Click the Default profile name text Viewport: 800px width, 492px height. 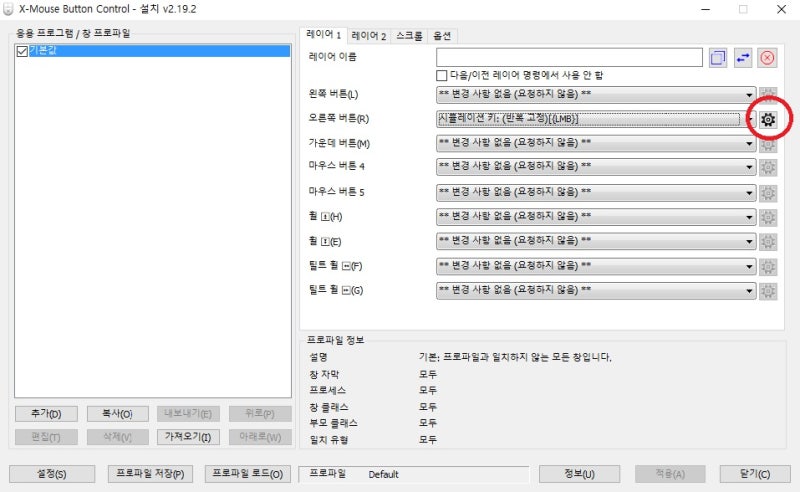[383, 475]
